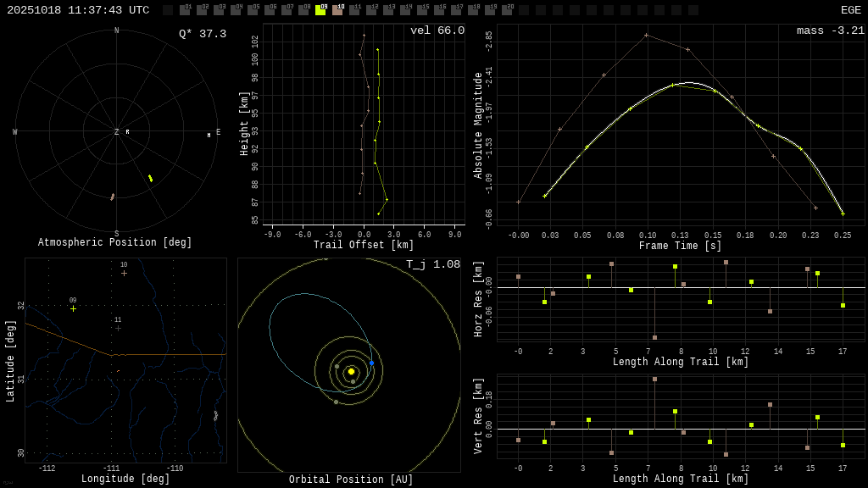Enable the station 01 indicator box
Image resolution: width=868 pixels, height=488 pixels.
point(185,10)
